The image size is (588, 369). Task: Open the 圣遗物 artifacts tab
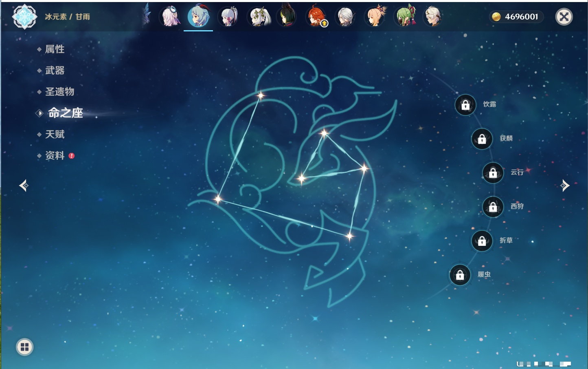pyautogui.click(x=59, y=92)
